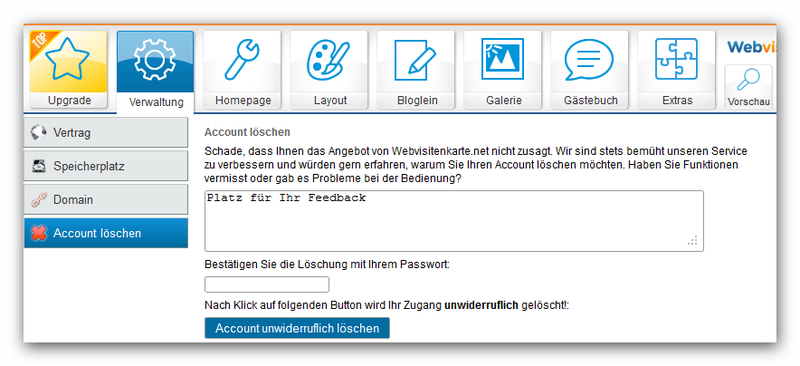
Task: Click Account unwiderruflich löschen button
Action: coord(297,328)
